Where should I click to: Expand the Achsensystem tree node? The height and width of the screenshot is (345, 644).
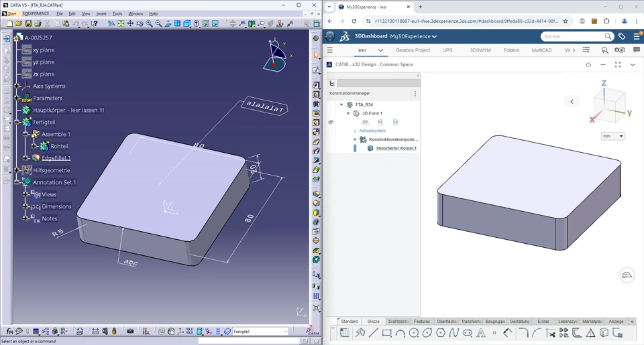(x=355, y=131)
